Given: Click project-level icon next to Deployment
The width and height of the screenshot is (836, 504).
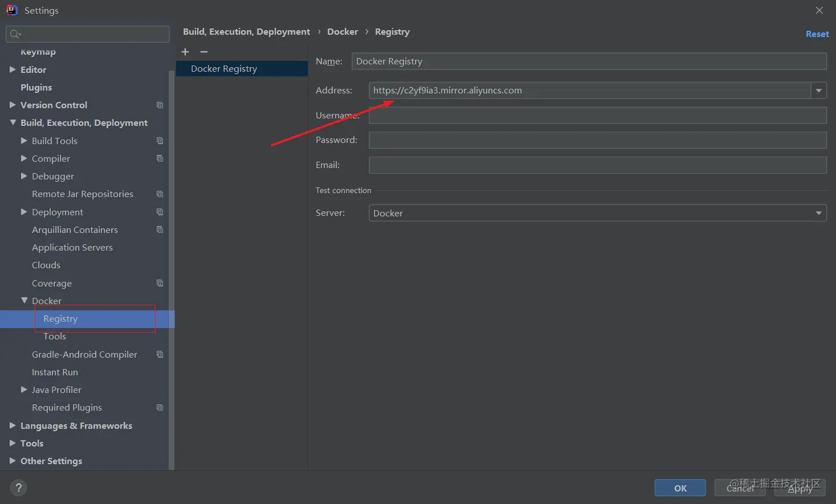Looking at the screenshot, I should click(160, 212).
